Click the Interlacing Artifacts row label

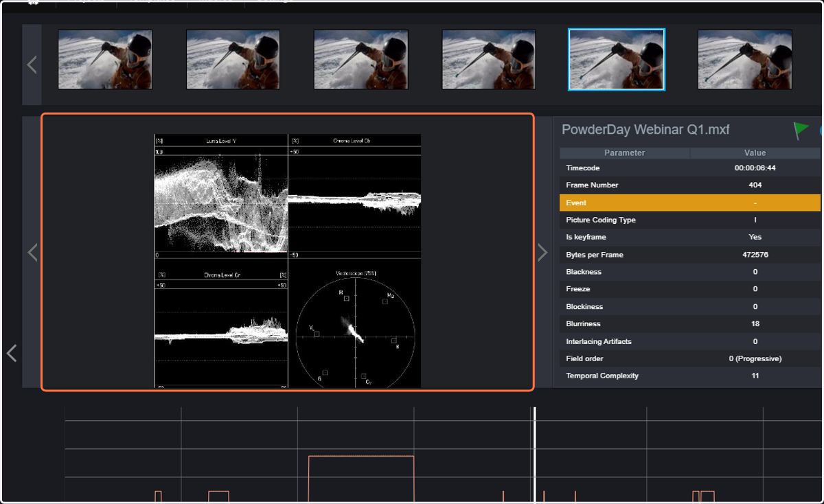click(x=599, y=341)
